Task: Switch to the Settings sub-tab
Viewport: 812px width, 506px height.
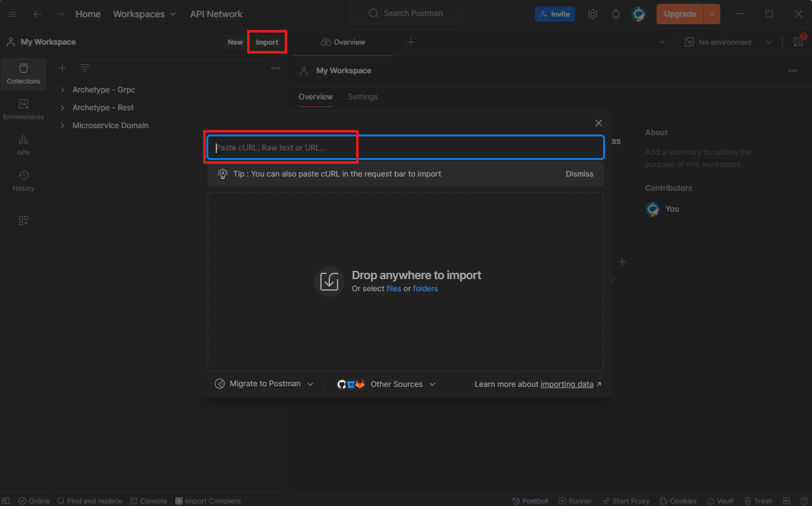Action: point(362,97)
